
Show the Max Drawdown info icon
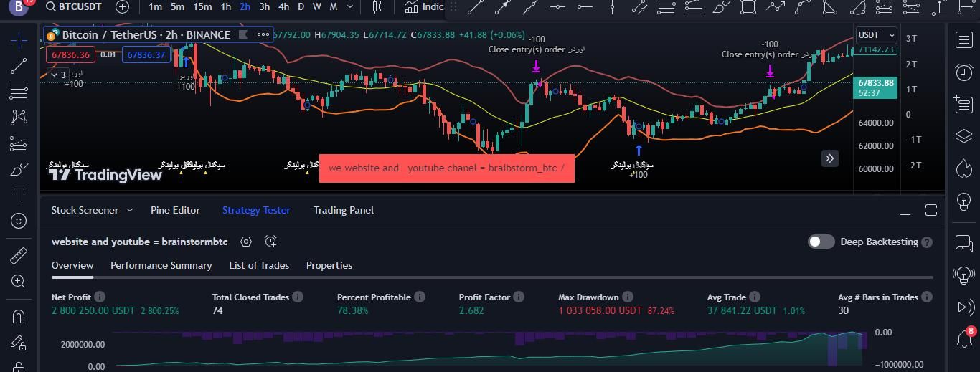click(627, 297)
